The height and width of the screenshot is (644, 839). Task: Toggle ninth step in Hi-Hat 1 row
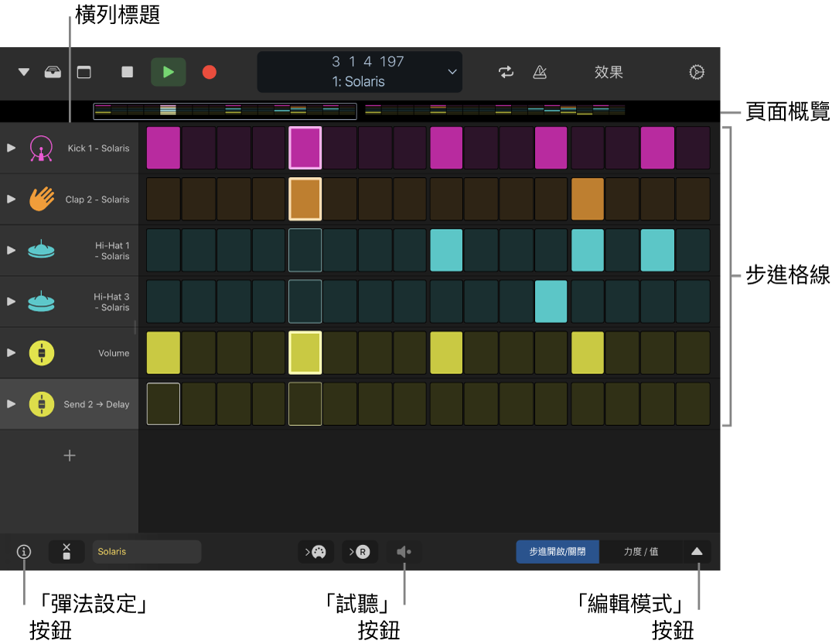[x=446, y=250]
